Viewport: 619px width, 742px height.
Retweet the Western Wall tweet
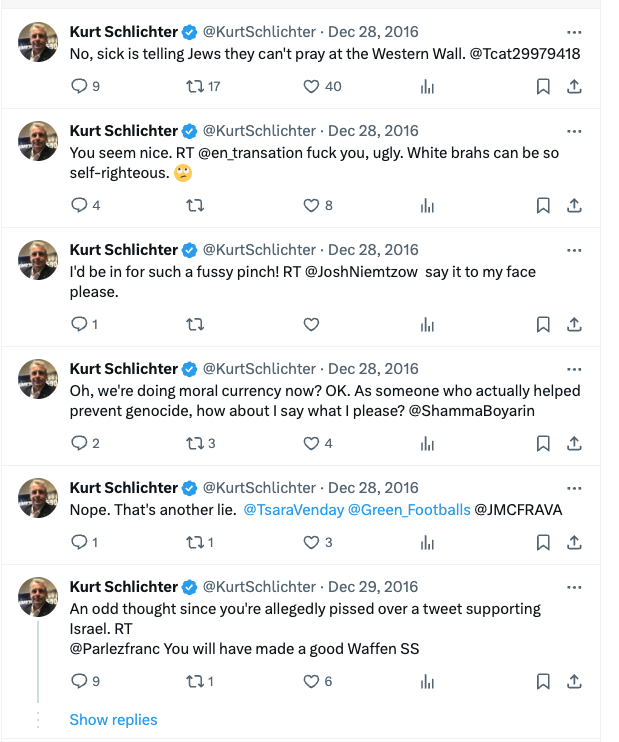point(195,87)
